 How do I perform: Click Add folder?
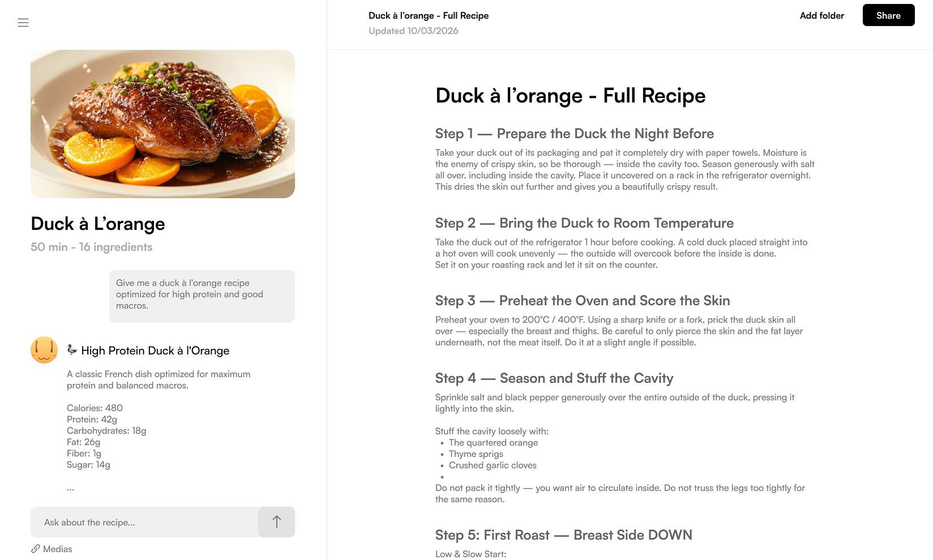(x=821, y=15)
